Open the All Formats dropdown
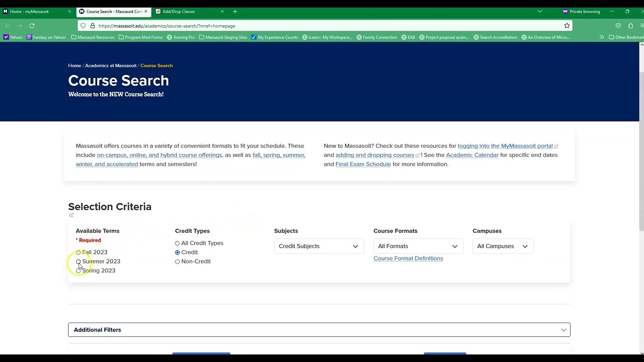Screen dimensions: 644x362 (x=417, y=246)
